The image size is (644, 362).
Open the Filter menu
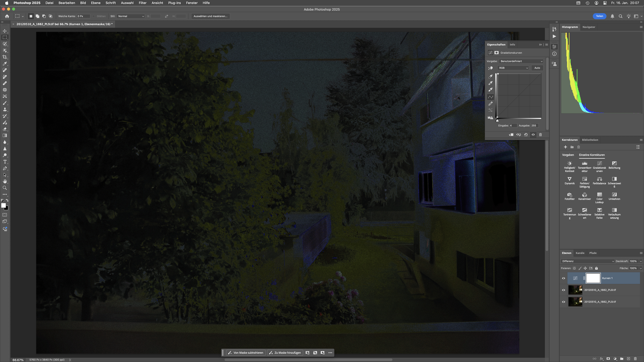coord(142,3)
